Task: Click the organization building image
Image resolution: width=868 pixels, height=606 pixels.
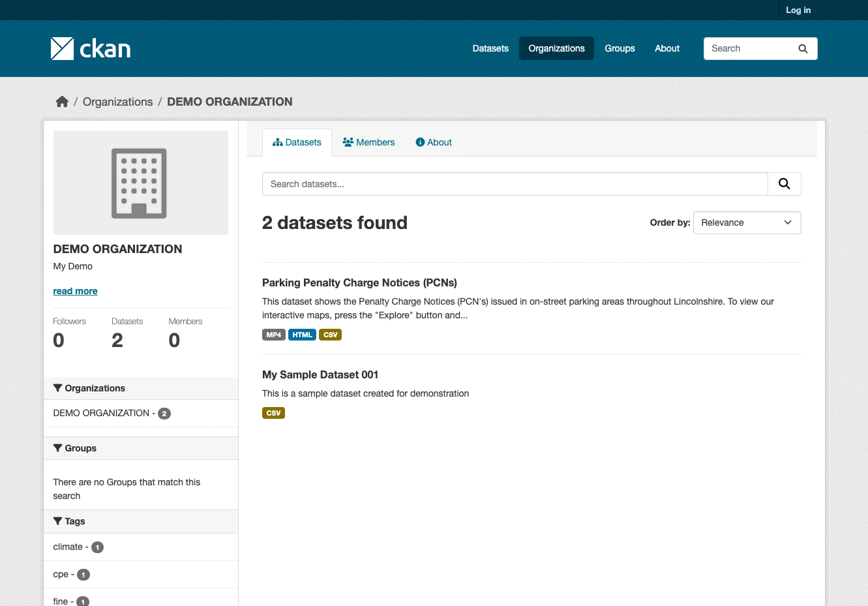Action: [141, 183]
